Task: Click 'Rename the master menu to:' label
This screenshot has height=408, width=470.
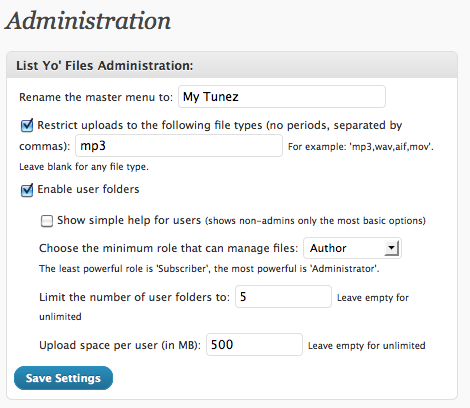Action: point(96,97)
